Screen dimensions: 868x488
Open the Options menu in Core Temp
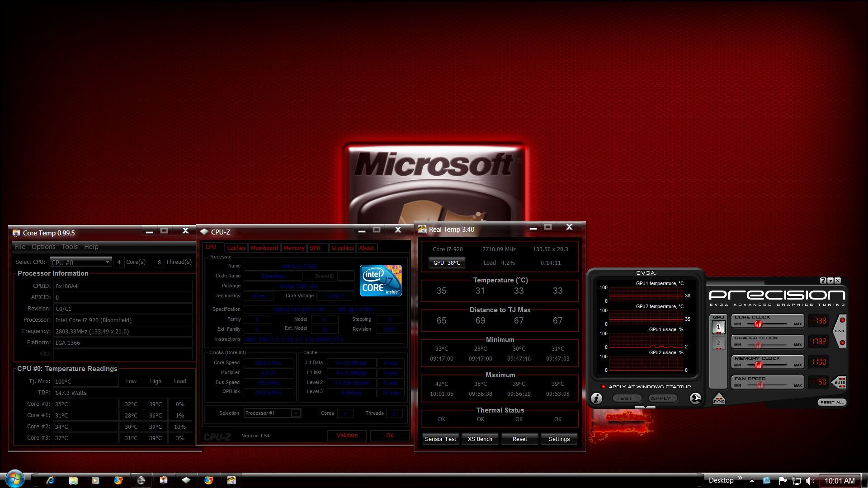(x=43, y=247)
